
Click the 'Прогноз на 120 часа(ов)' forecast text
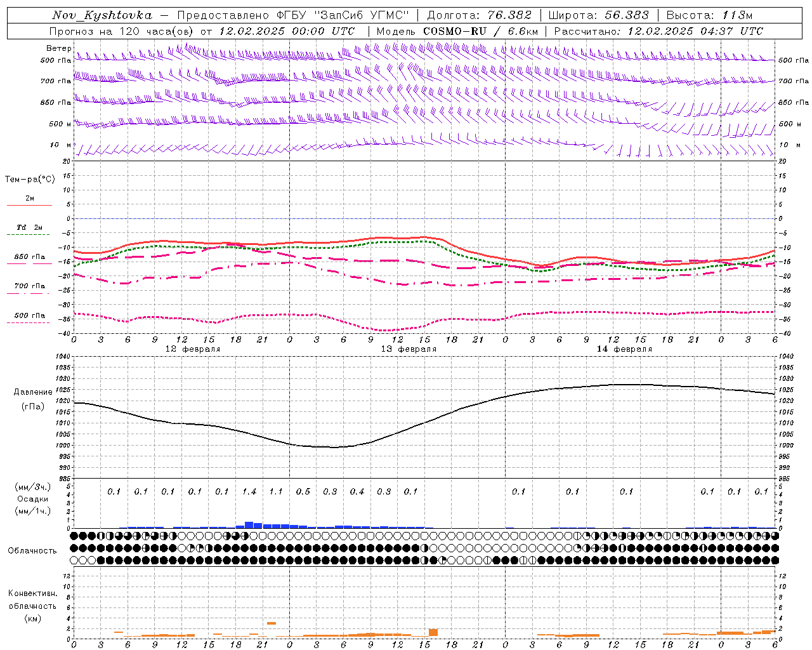pos(122,31)
